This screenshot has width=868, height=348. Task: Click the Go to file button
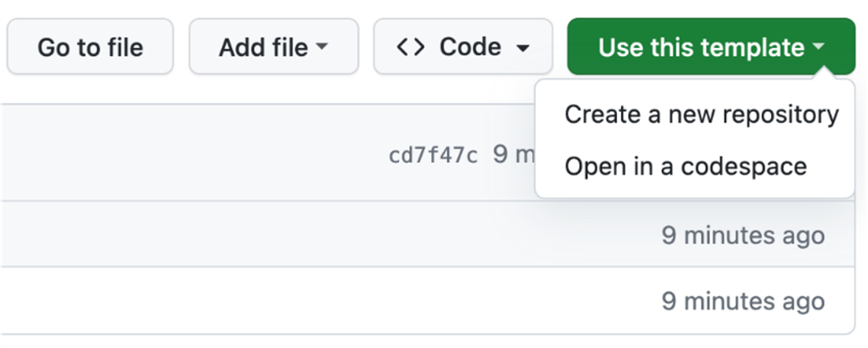click(x=90, y=47)
